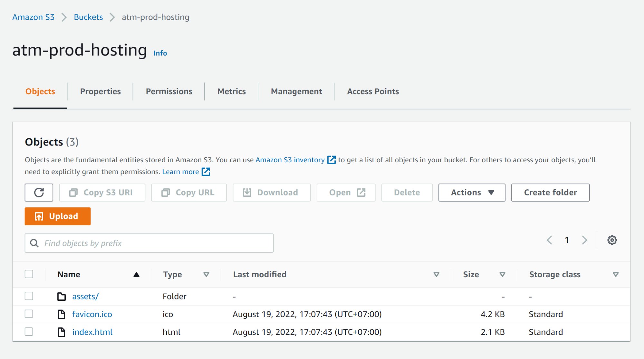Click the external link icon beside Learn more

point(206,172)
